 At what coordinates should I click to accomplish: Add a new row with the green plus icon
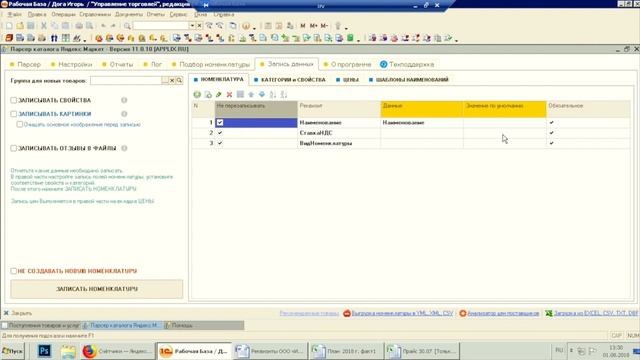click(197, 95)
